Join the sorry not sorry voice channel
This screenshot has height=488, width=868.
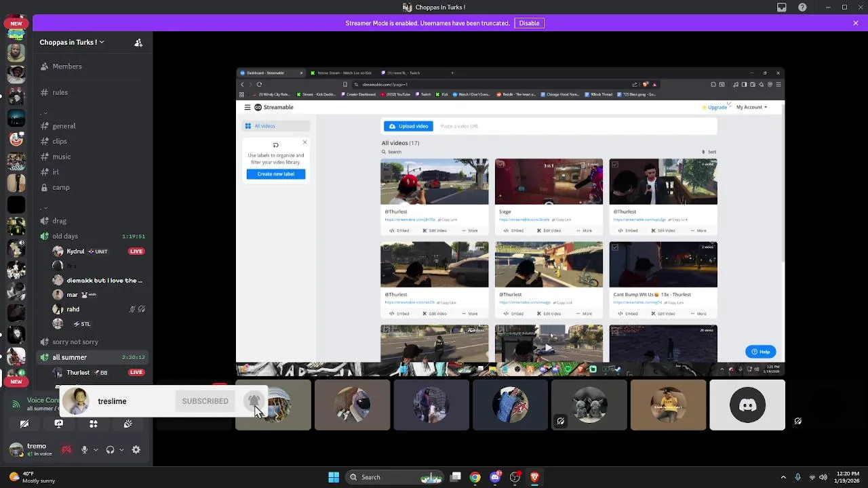(93, 342)
